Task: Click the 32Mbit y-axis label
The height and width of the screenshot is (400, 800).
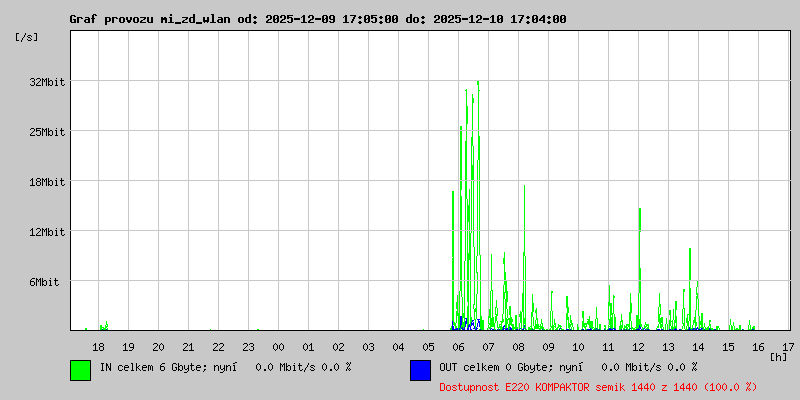Action: click(46, 82)
